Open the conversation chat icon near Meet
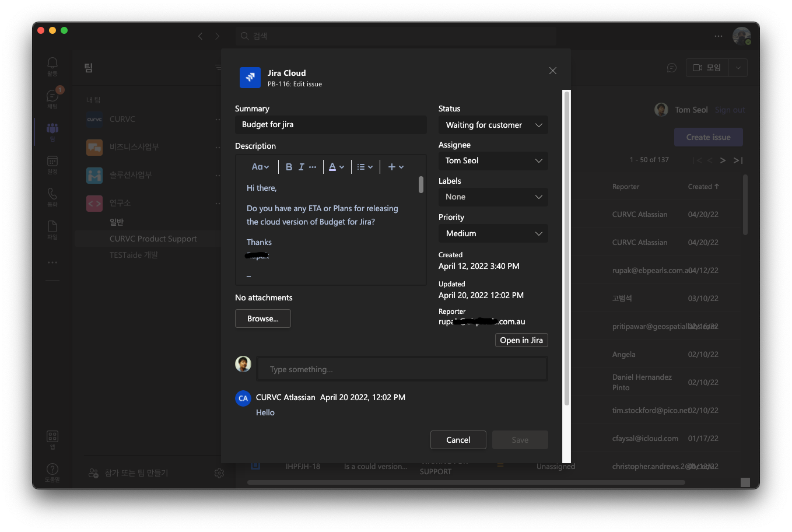This screenshot has width=792, height=532. pos(672,68)
